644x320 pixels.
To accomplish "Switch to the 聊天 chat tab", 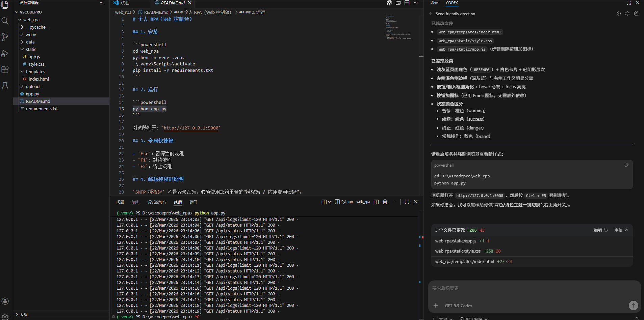I will 434,3.
